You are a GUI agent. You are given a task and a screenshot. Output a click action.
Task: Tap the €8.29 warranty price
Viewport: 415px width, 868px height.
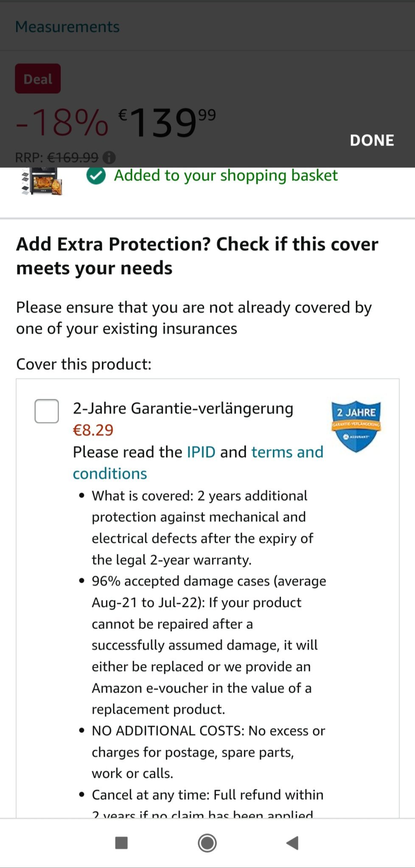click(x=93, y=430)
